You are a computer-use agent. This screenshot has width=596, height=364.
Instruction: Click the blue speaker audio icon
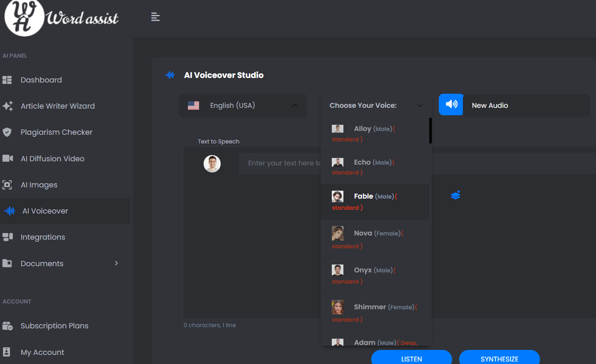coord(451,104)
